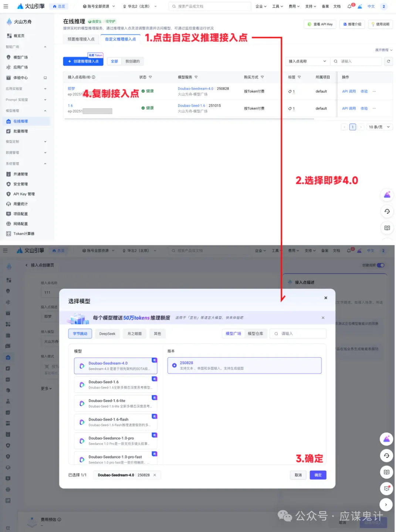Open API Key 管理 in the sidebar

[24, 194]
